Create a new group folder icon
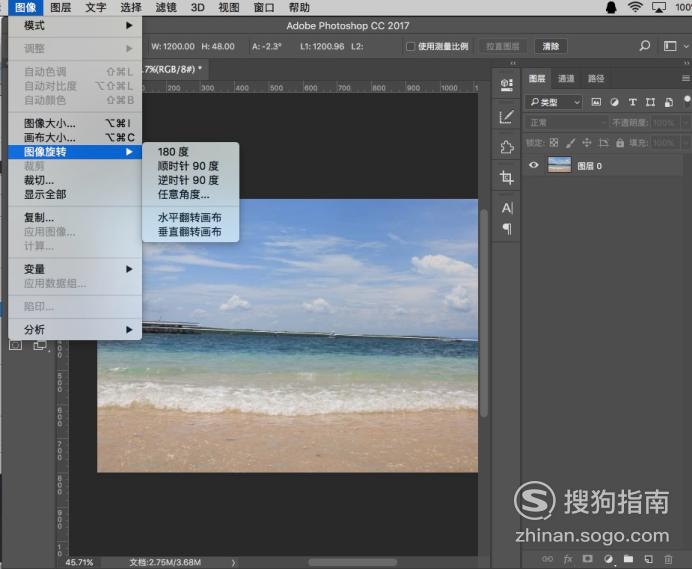This screenshot has height=569, width=692. pyautogui.click(x=628, y=559)
